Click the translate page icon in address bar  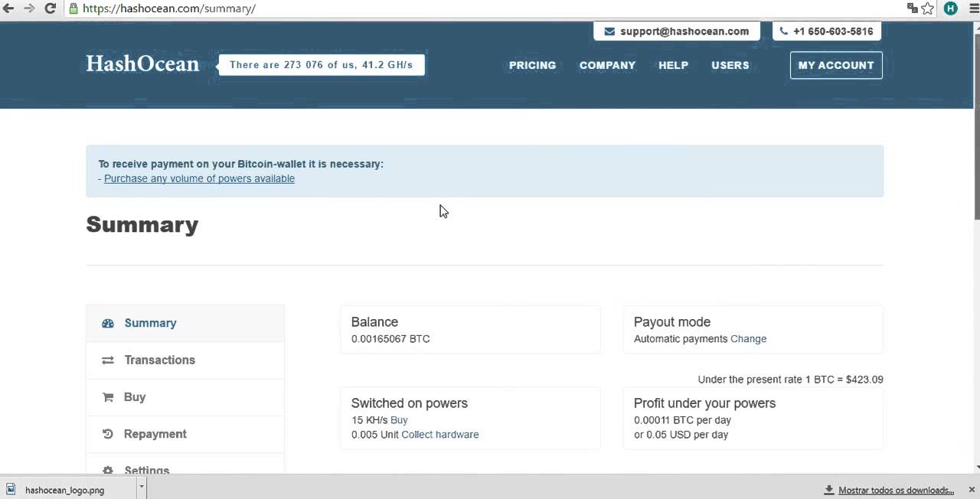tap(913, 8)
